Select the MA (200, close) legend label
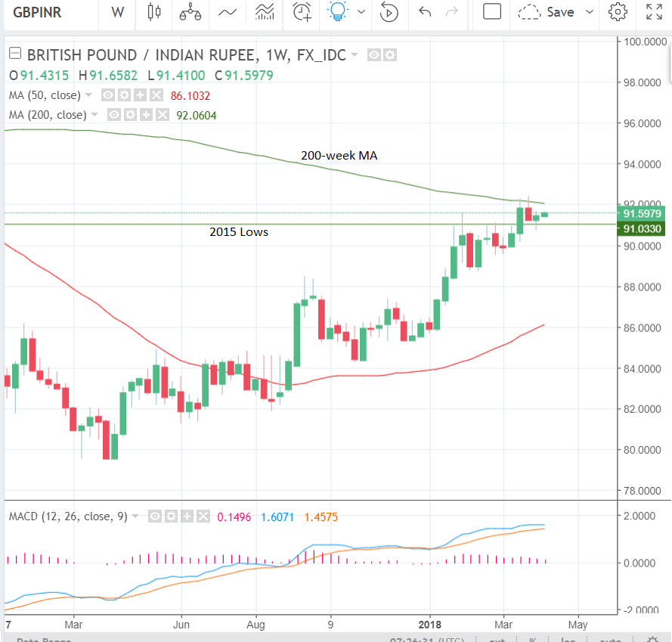This screenshot has height=642, width=672. [x=48, y=114]
